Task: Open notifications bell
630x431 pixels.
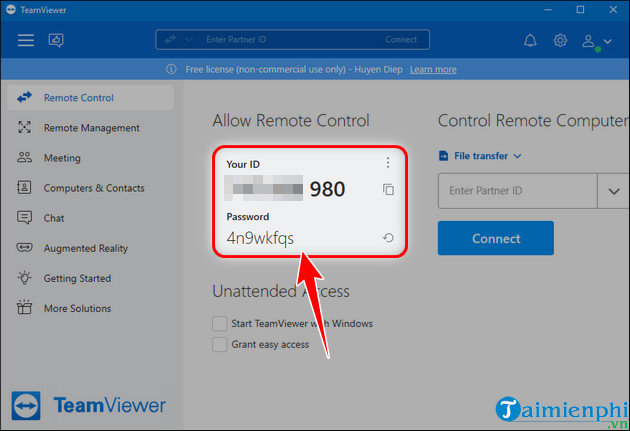Action: pyautogui.click(x=530, y=40)
